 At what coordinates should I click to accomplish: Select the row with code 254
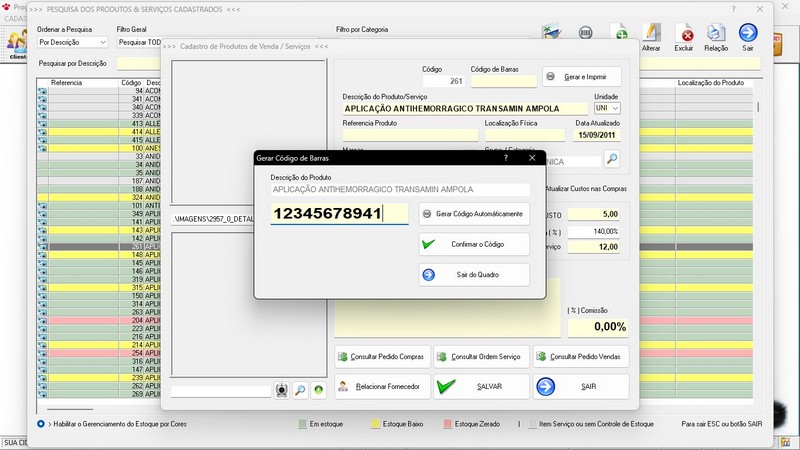[x=99, y=353]
